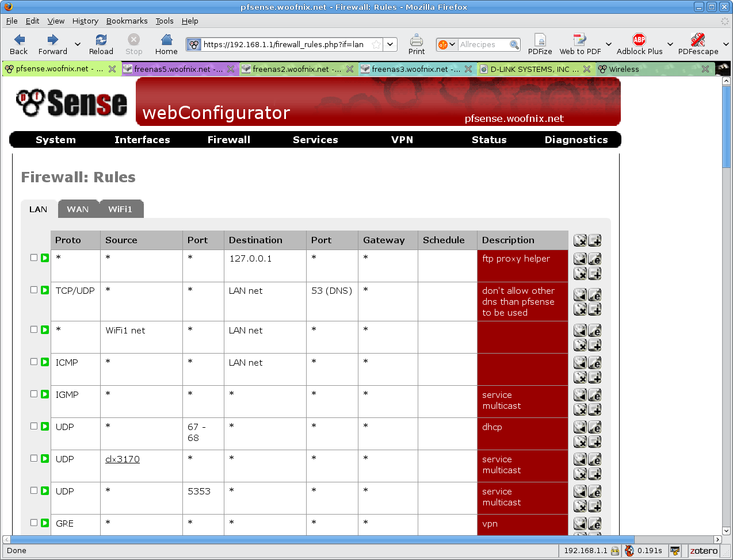Expand the URL bar history dropdown
Screen dimensions: 733x560
(x=391, y=44)
